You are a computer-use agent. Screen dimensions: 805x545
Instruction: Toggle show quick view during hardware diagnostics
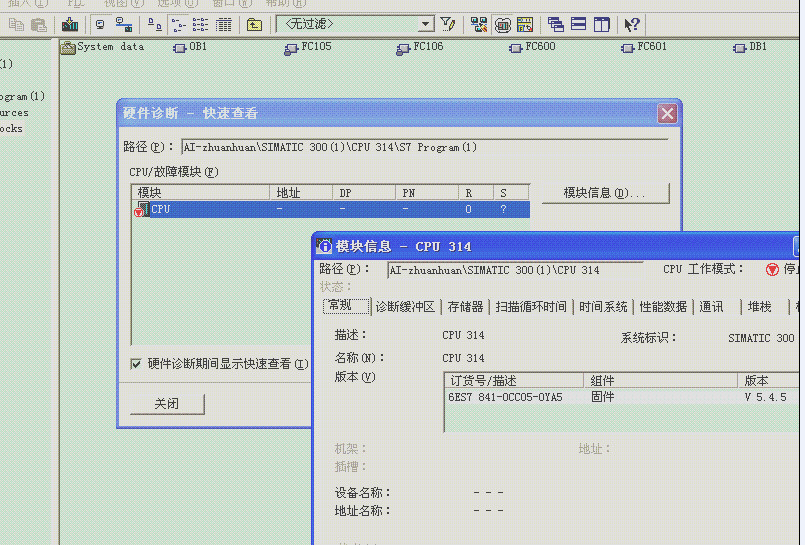coord(136,364)
